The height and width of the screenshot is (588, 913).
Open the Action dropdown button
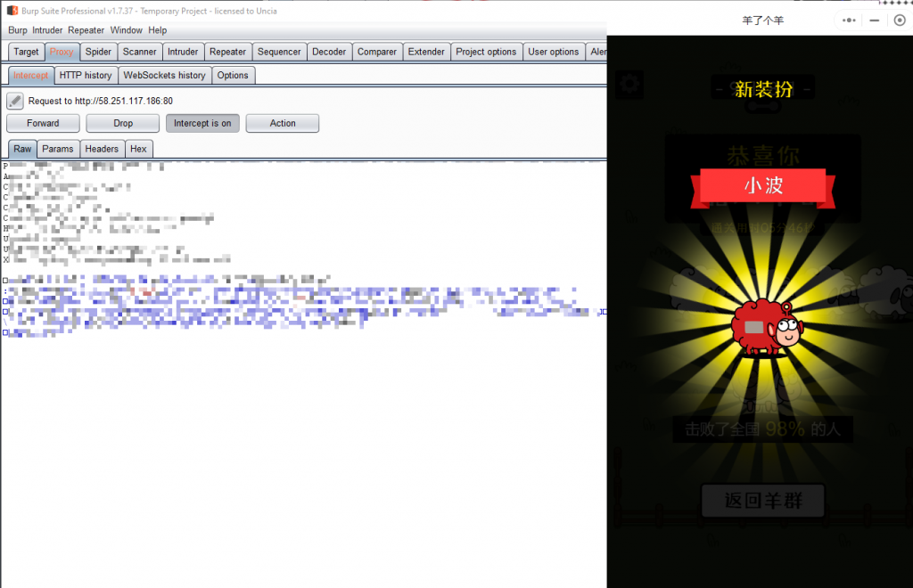tap(283, 123)
